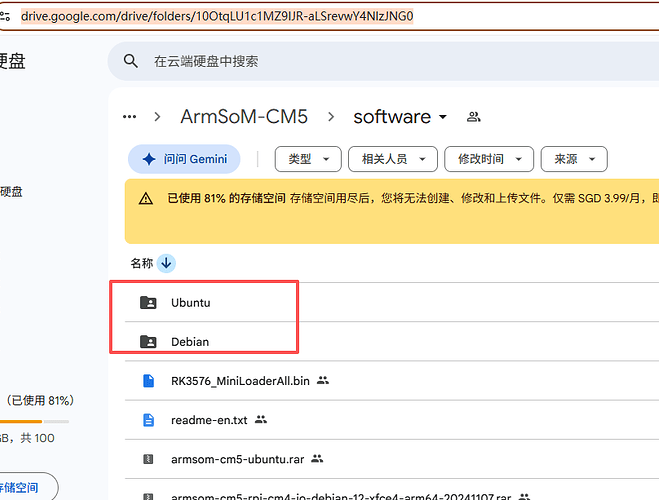Click shared icon next to armsom-cm5-ubuntu.rar

[x=317, y=458]
